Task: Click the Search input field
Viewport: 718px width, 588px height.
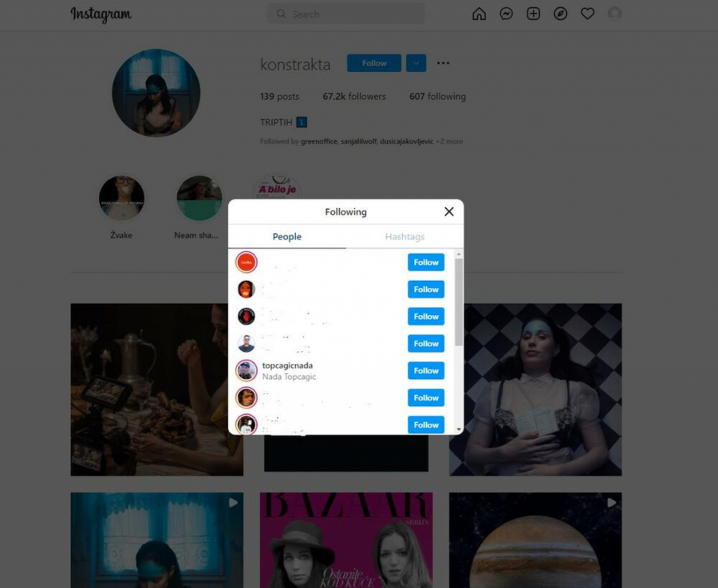Action: click(x=345, y=14)
